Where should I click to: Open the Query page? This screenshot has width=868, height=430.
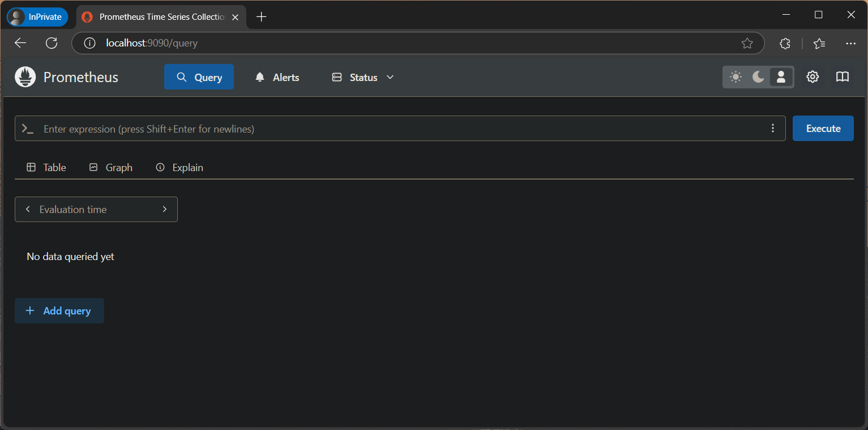[x=199, y=77]
